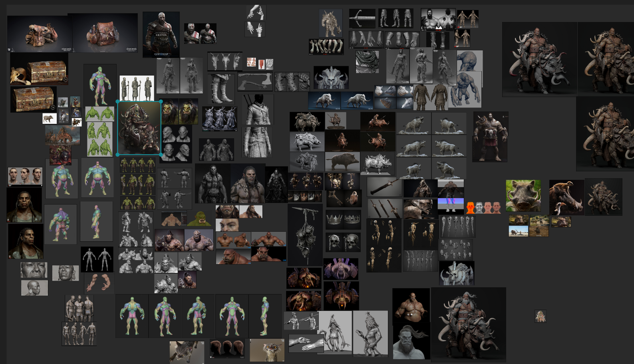This screenshot has width=634, height=364.
Task: Select the two white boars on blue background
Action: click(341, 101)
